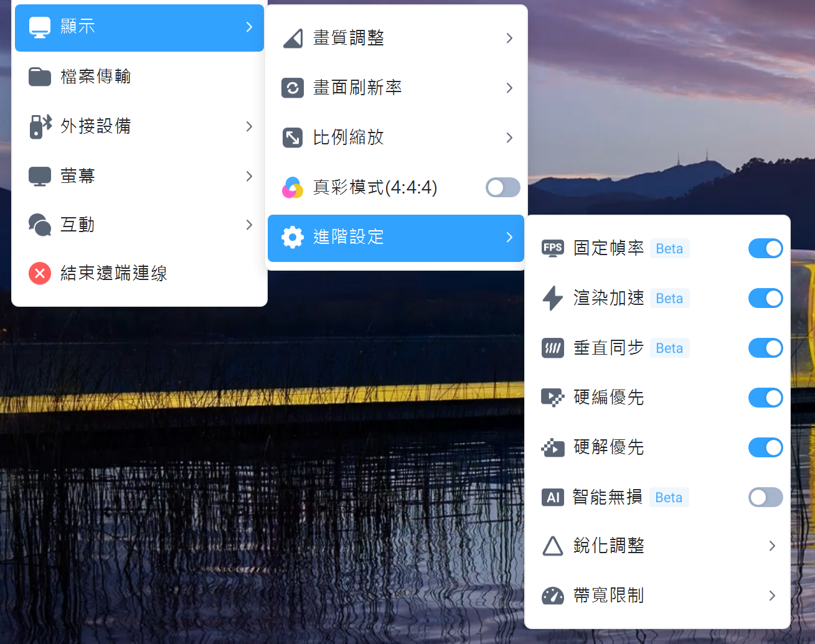Viewport: 815px width, 644px height.
Task: Enable the 智能無損 toggle switch
Action: click(x=765, y=497)
